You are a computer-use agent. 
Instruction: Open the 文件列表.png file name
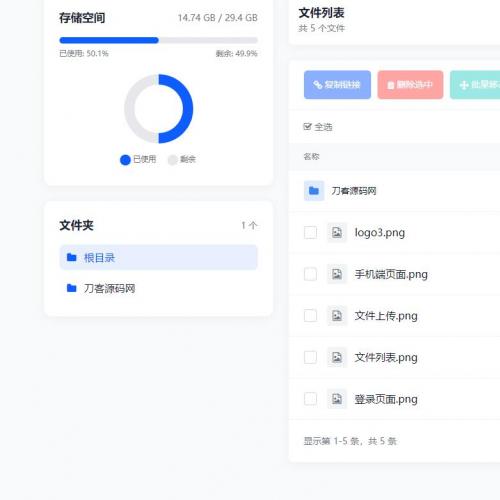386,357
